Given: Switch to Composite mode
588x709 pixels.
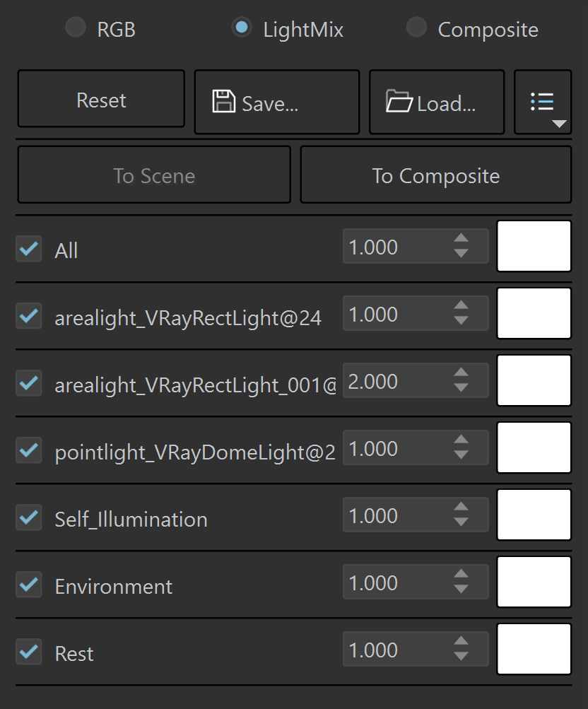Looking at the screenshot, I should pos(416,28).
